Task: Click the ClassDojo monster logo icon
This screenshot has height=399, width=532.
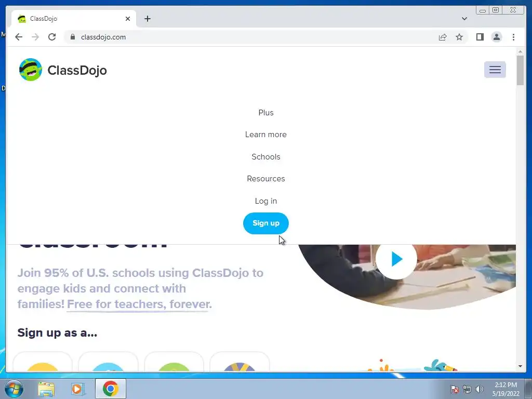Action: 31,70
